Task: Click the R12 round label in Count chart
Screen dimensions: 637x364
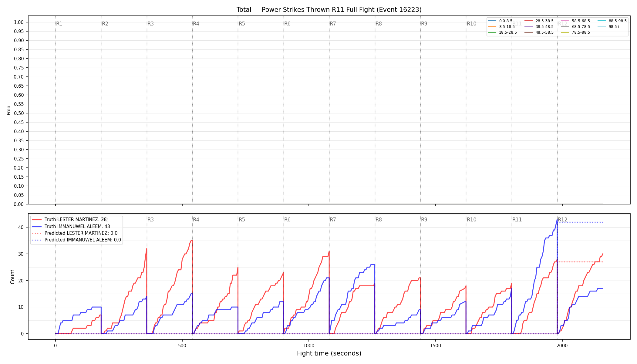Action: pyautogui.click(x=563, y=220)
